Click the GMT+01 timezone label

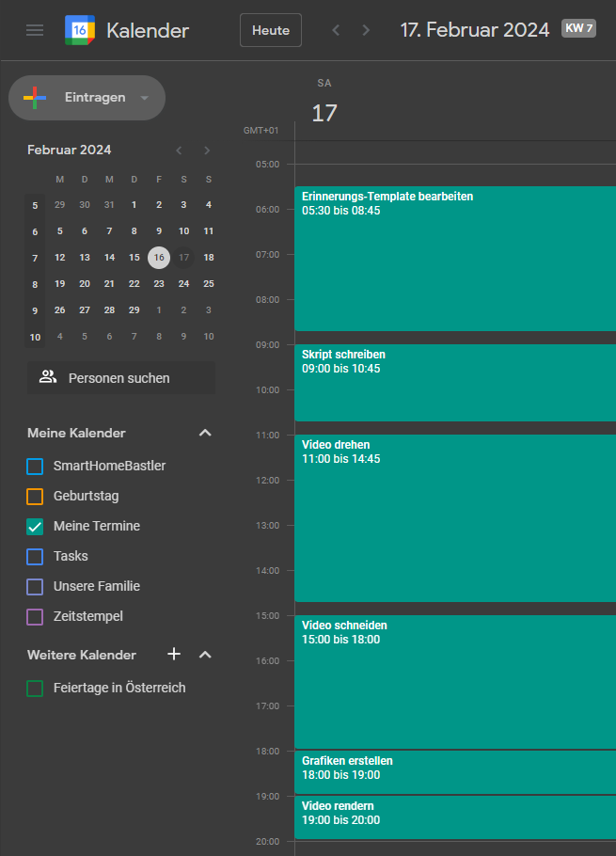pos(261,131)
